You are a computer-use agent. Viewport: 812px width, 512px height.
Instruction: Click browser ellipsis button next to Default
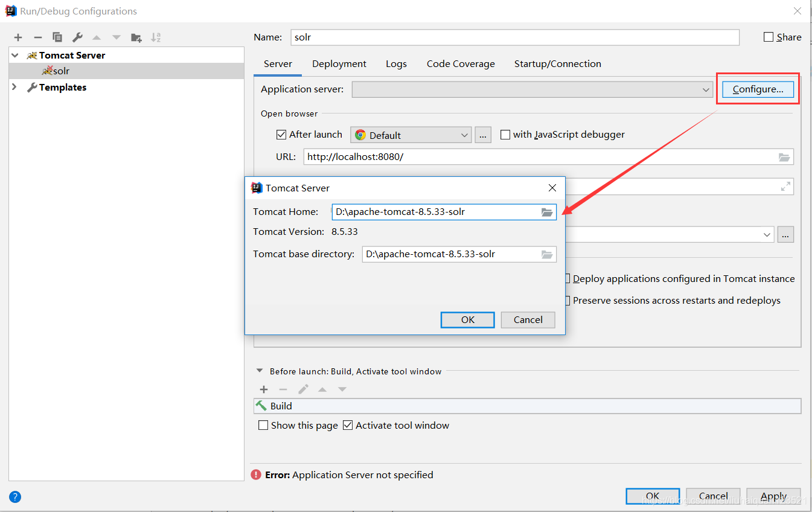coord(483,135)
